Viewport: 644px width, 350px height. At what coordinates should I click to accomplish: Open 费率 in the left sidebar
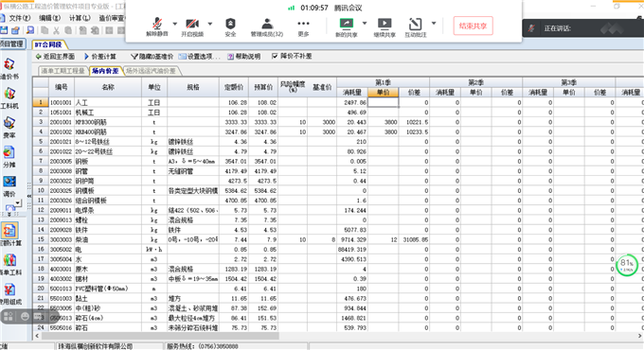click(9, 127)
